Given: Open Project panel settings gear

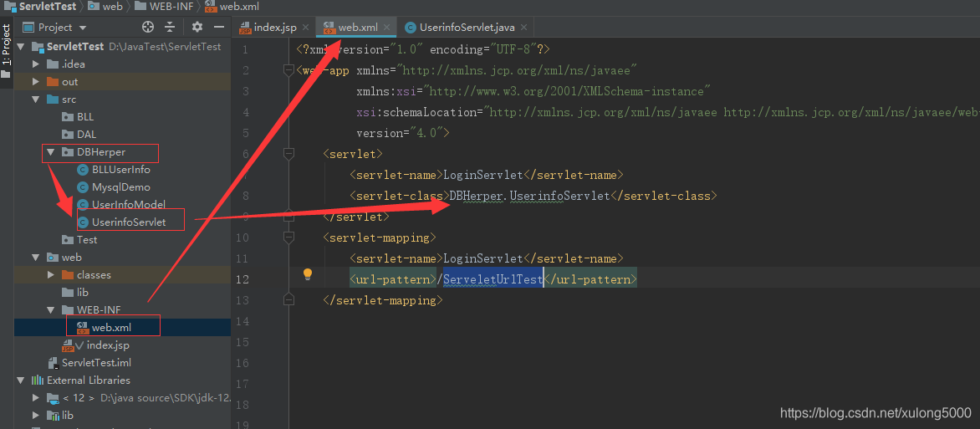Looking at the screenshot, I should point(197,27).
